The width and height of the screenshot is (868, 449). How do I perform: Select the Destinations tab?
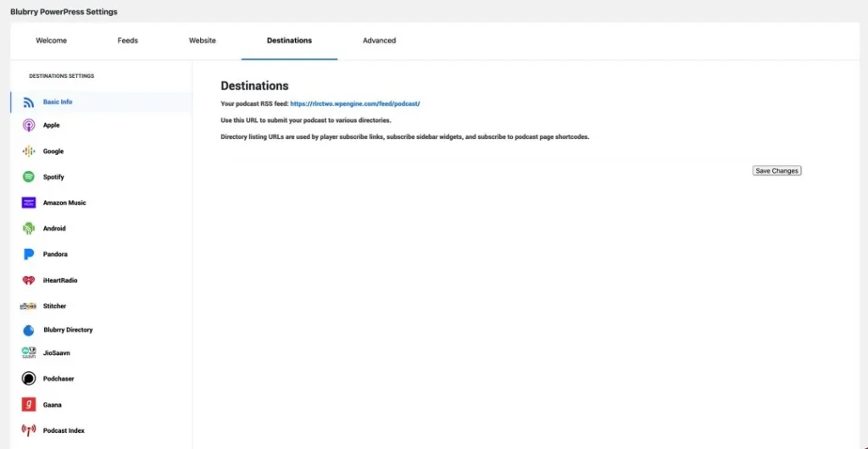(290, 41)
